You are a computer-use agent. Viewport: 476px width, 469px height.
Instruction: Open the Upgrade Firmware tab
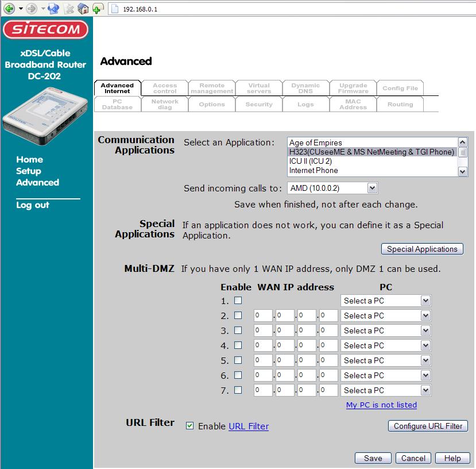(353, 88)
